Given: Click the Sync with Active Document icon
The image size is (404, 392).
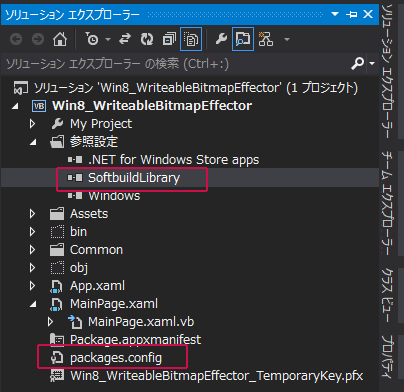Looking at the screenshot, I should tap(125, 39).
